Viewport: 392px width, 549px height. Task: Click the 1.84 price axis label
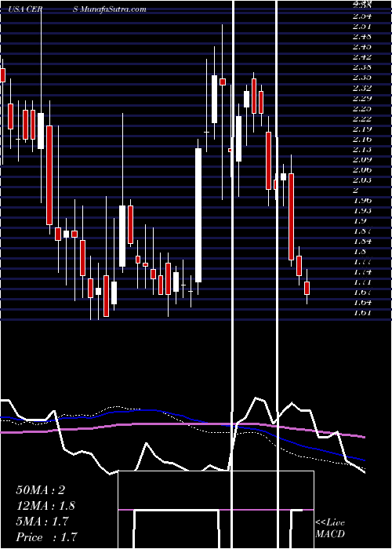click(362, 242)
